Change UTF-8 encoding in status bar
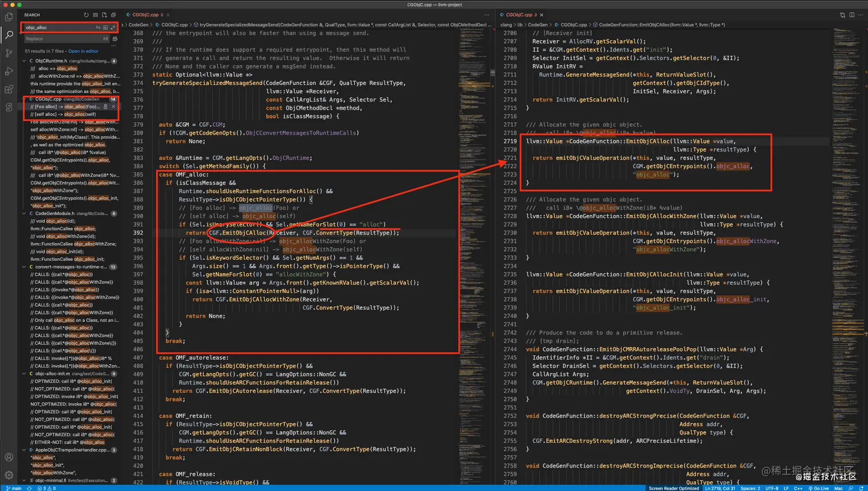Screen dimensions: 868x491 772,488
